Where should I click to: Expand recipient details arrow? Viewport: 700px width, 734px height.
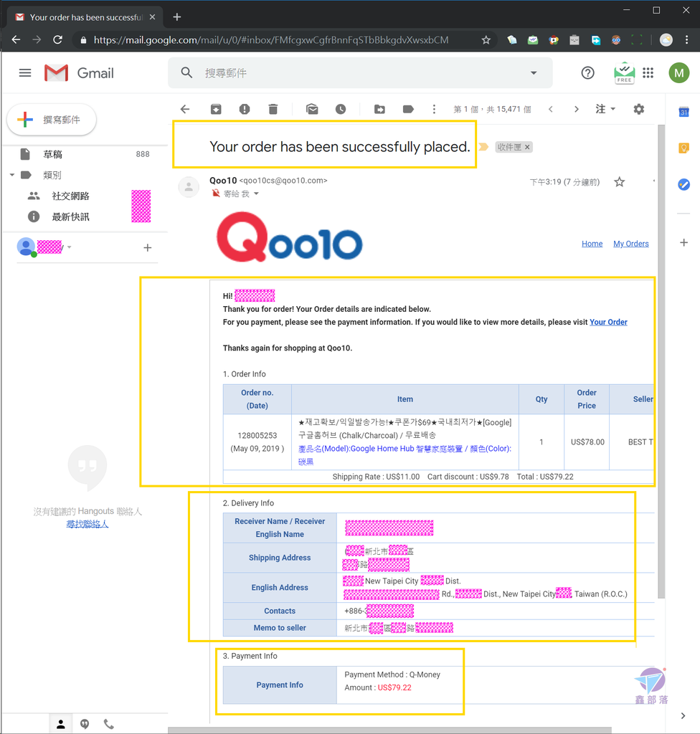click(x=256, y=194)
